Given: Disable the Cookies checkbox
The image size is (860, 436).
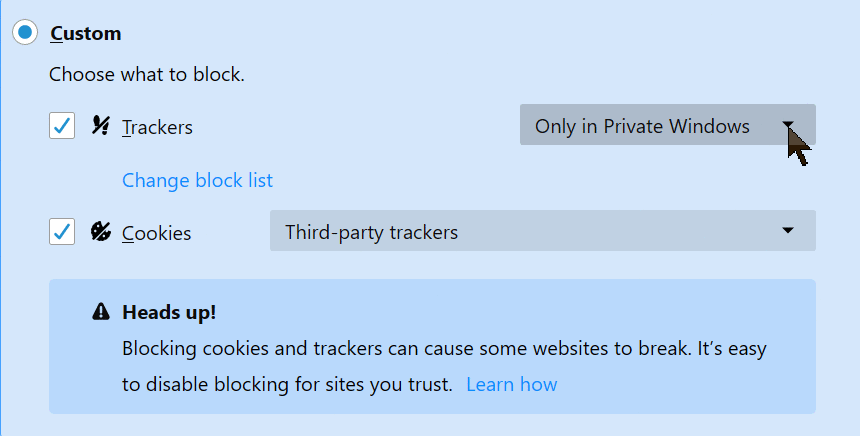Looking at the screenshot, I should (x=62, y=232).
